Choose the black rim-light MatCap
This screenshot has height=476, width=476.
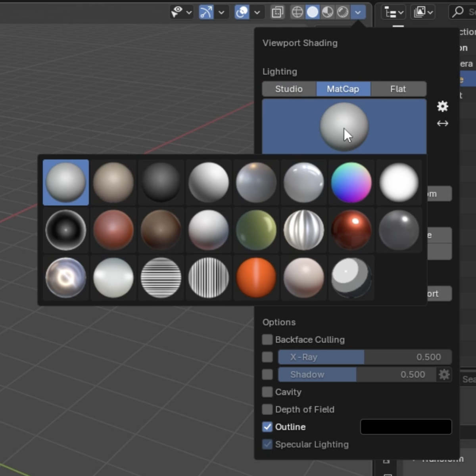(66, 230)
